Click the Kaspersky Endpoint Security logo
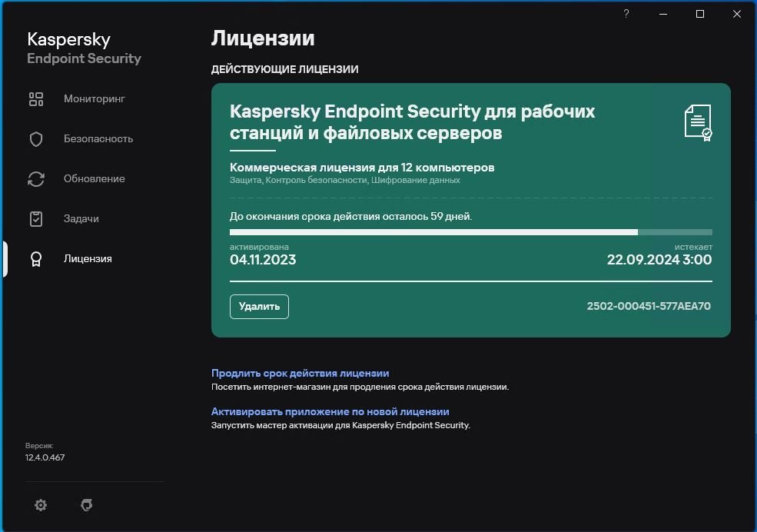 point(84,48)
